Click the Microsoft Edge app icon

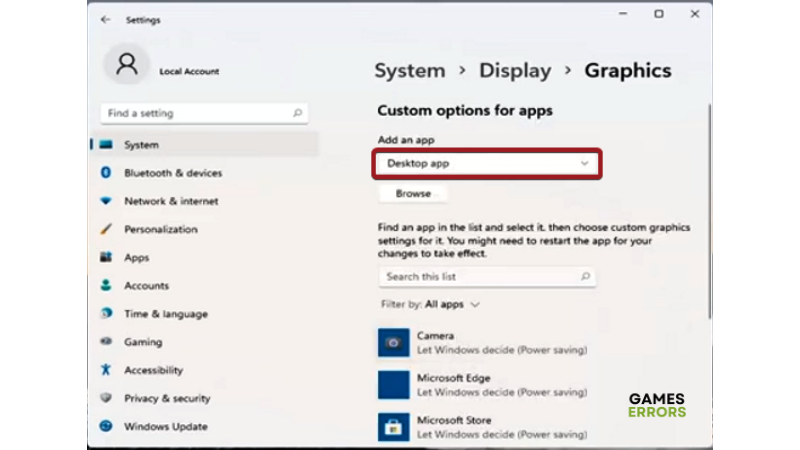pos(393,385)
